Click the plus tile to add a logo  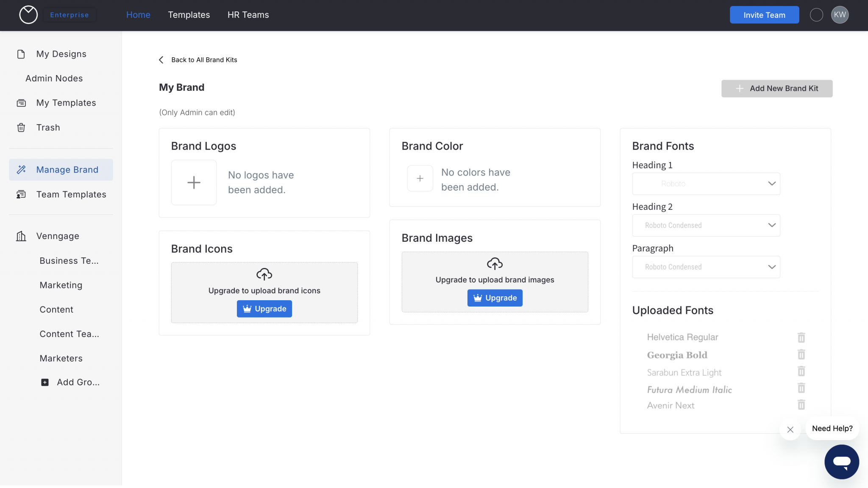(x=194, y=182)
